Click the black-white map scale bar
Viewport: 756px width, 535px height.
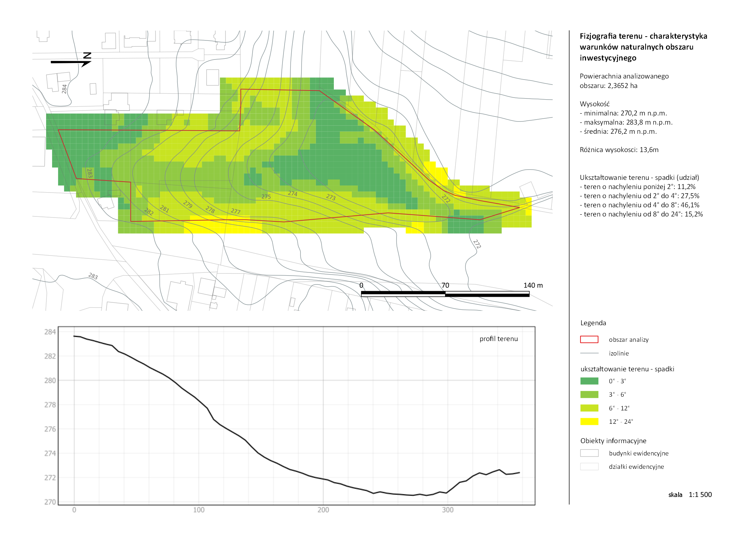tap(445, 294)
